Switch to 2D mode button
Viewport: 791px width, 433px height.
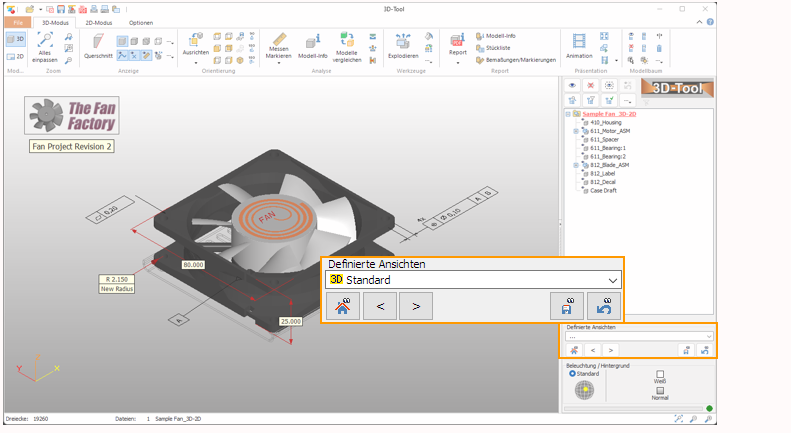(x=15, y=57)
